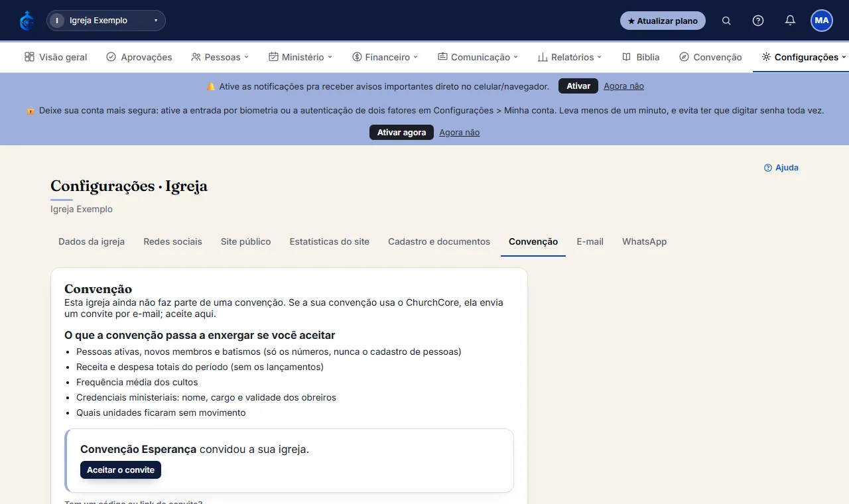The image size is (849, 504).
Task: Click the Ativar agora security button
Action: click(401, 133)
